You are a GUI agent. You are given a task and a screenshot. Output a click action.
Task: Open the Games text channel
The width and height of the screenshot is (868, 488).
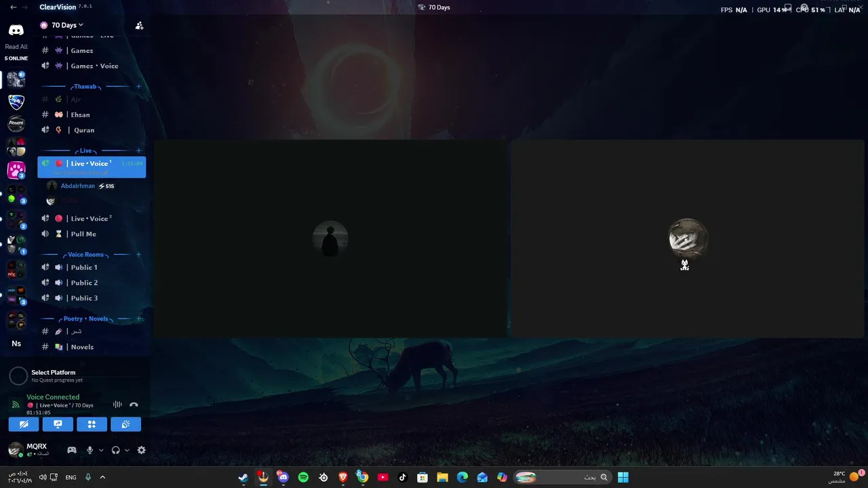point(82,50)
